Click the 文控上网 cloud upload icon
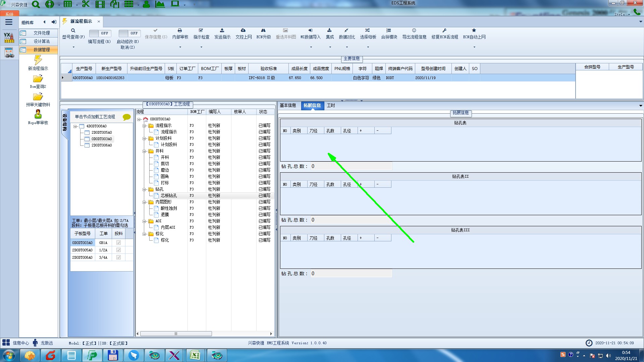 (243, 31)
